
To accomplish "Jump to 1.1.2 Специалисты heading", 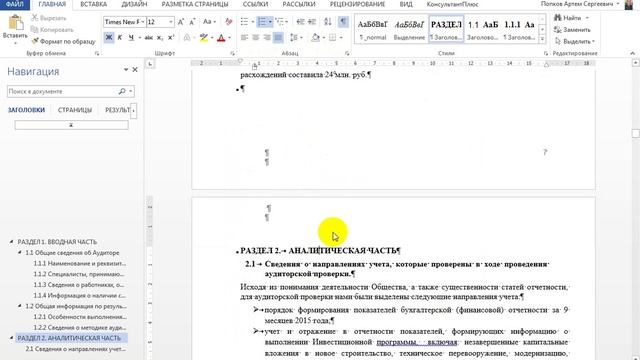I will [x=79, y=274].
